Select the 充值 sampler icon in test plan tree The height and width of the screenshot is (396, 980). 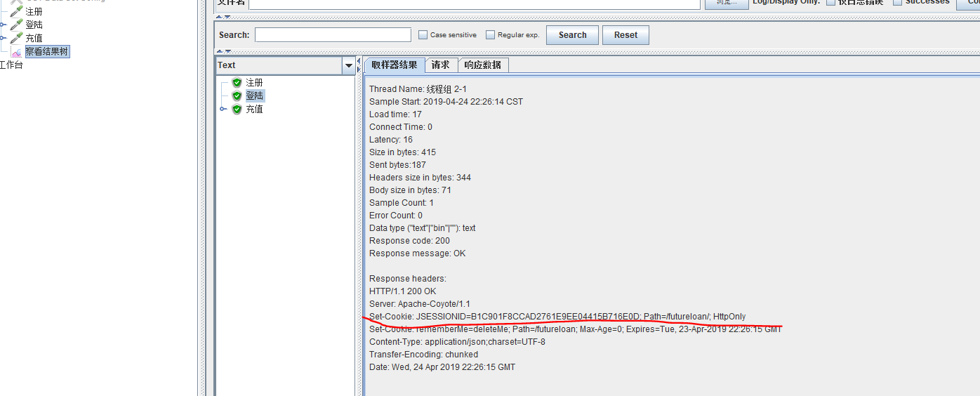16,38
